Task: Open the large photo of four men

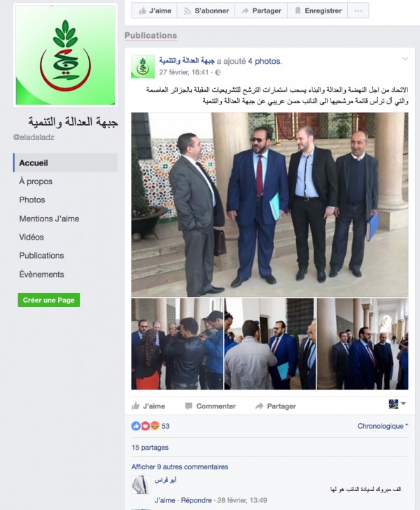Action: coord(269,205)
